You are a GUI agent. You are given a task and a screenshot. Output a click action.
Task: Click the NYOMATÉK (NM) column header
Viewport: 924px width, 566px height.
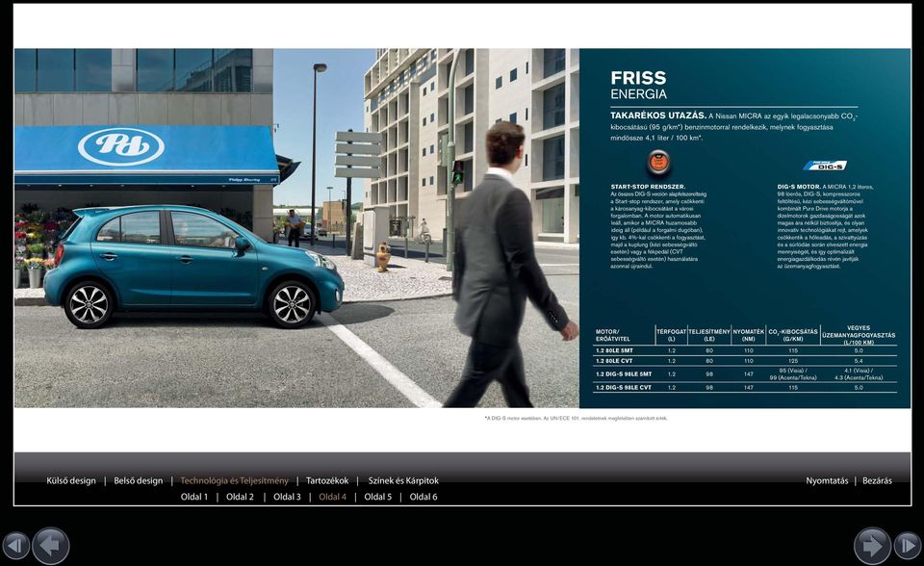[749, 335]
